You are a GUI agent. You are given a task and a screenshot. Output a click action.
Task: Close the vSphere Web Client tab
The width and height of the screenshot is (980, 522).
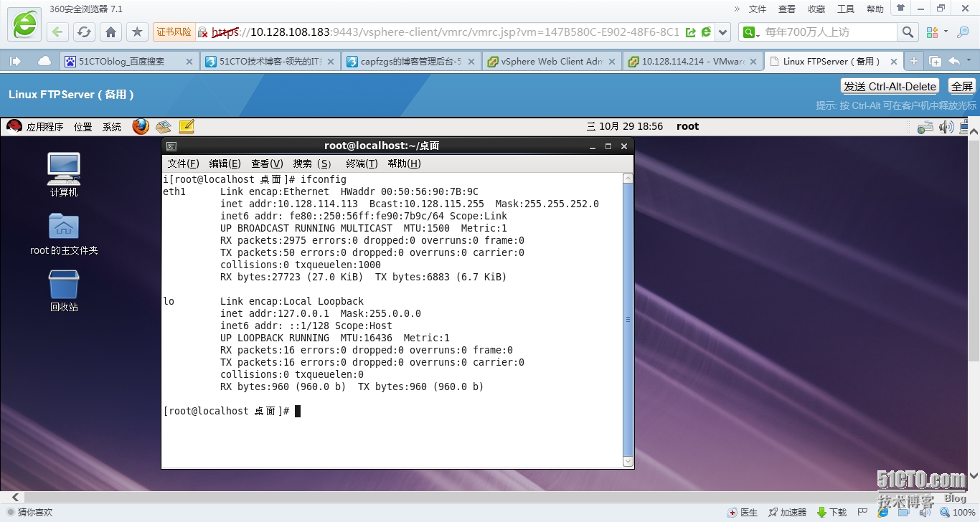coord(611,62)
